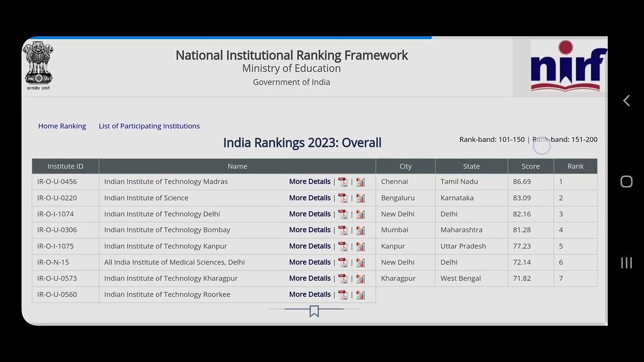
Task: Select institute ID IR-O-U-0560
Action: pos(57,294)
